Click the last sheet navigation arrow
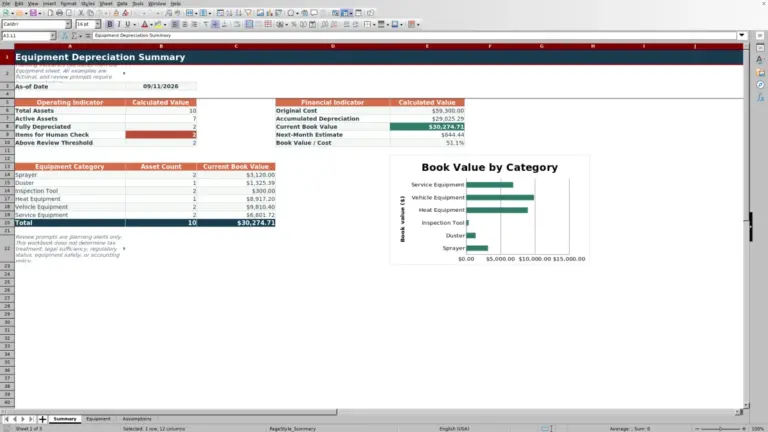 click(31, 419)
